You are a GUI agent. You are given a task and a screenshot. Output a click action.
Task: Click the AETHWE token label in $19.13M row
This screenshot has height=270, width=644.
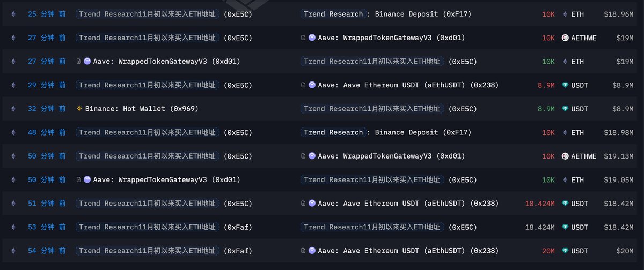pyautogui.click(x=584, y=156)
